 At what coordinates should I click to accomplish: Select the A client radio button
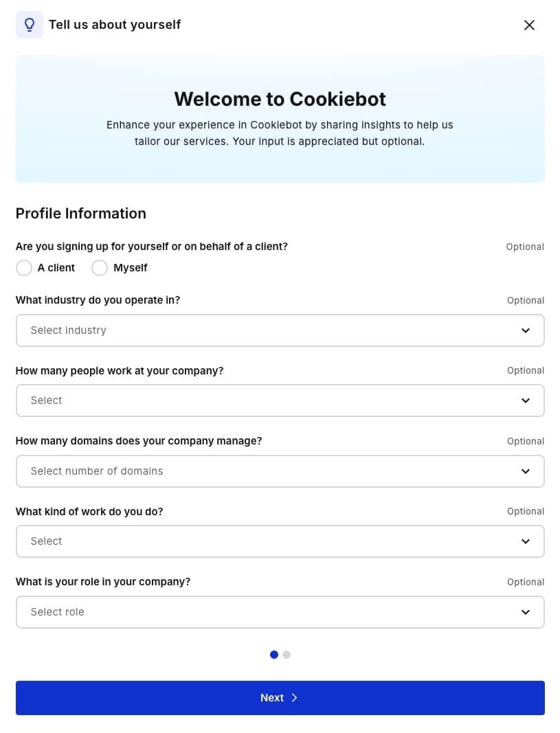tap(24, 268)
